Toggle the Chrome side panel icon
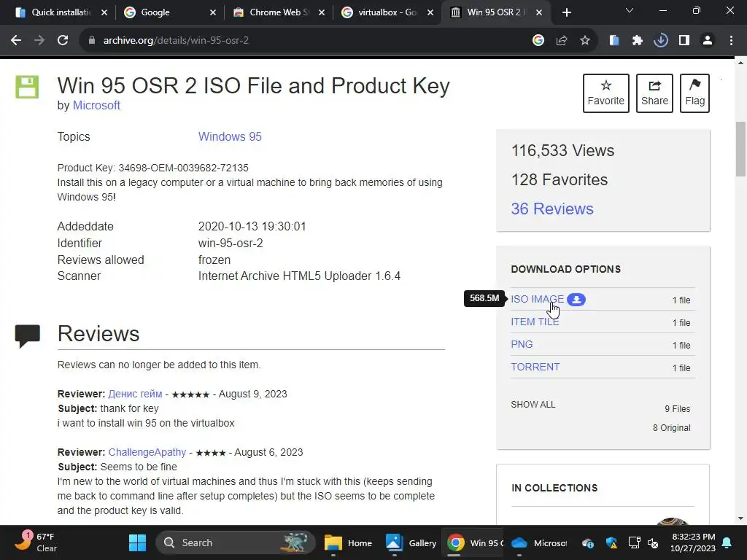747x560 pixels. tap(684, 41)
